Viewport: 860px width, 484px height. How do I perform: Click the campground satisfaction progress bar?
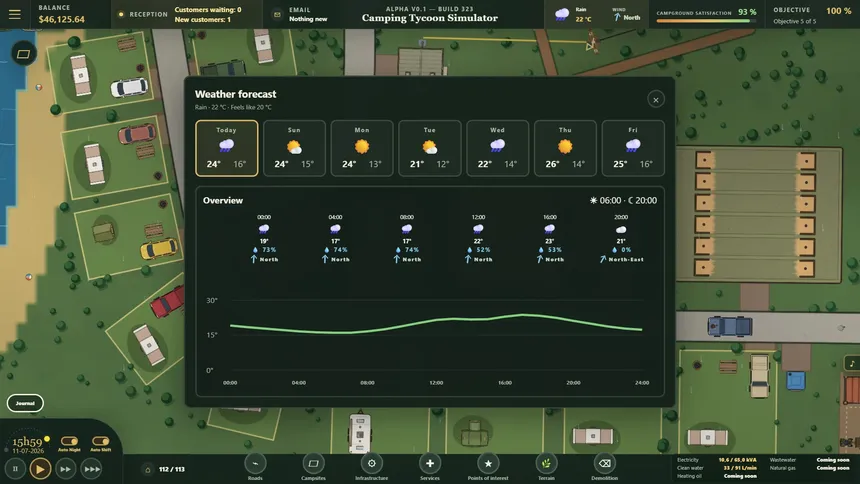pos(706,21)
